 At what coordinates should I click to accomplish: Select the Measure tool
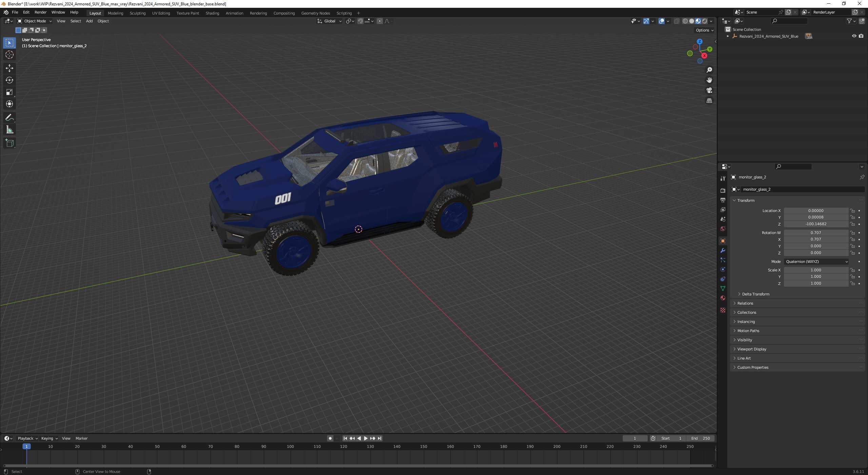pyautogui.click(x=9, y=130)
